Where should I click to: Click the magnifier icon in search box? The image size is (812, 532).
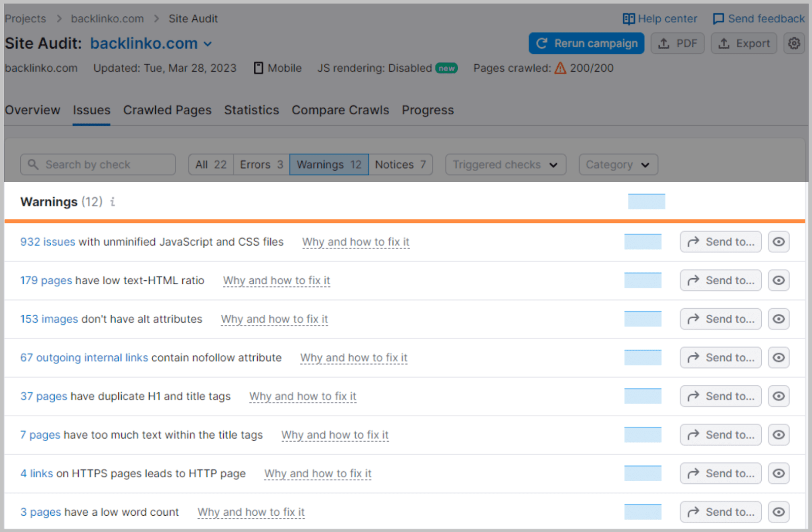coord(33,164)
